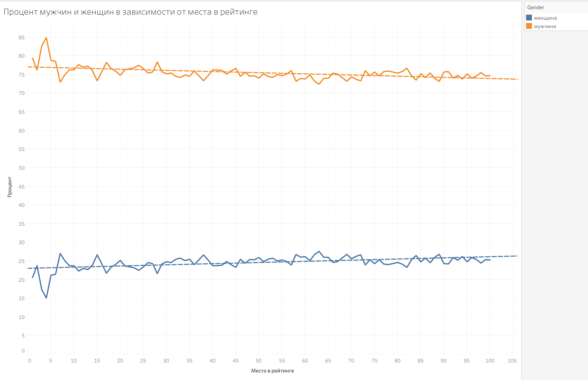Click the Gender legend title
Image resolution: width=588 pixels, height=380 pixels.
[x=535, y=7]
